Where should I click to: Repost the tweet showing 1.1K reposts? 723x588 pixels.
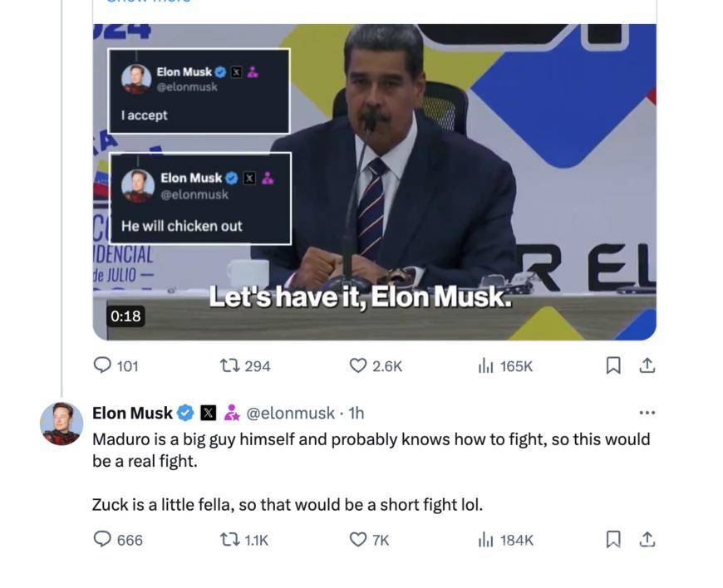click(229, 540)
